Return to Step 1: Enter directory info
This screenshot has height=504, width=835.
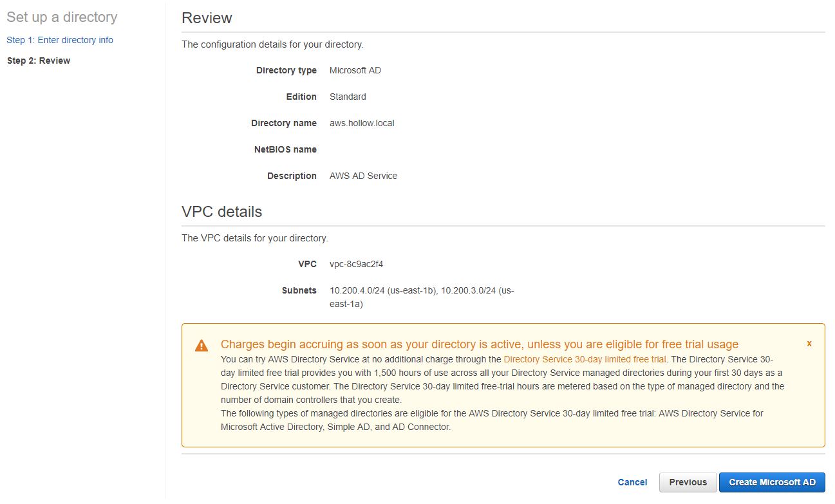[x=60, y=40]
